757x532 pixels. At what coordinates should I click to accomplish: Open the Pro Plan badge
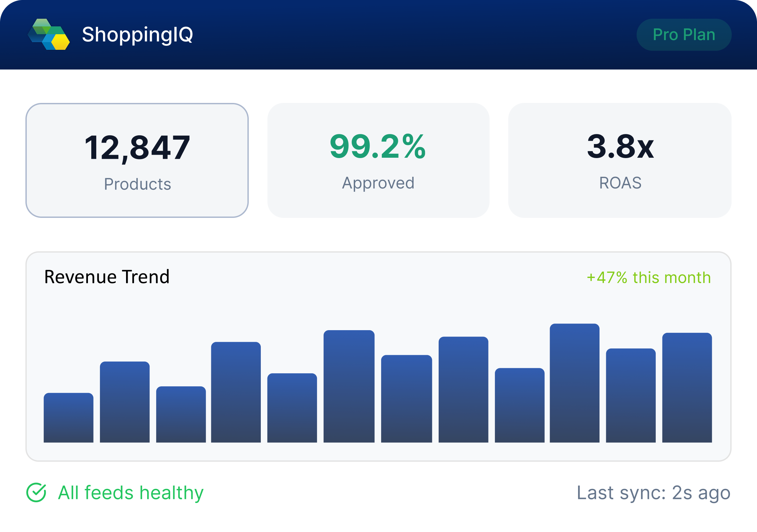(x=684, y=35)
